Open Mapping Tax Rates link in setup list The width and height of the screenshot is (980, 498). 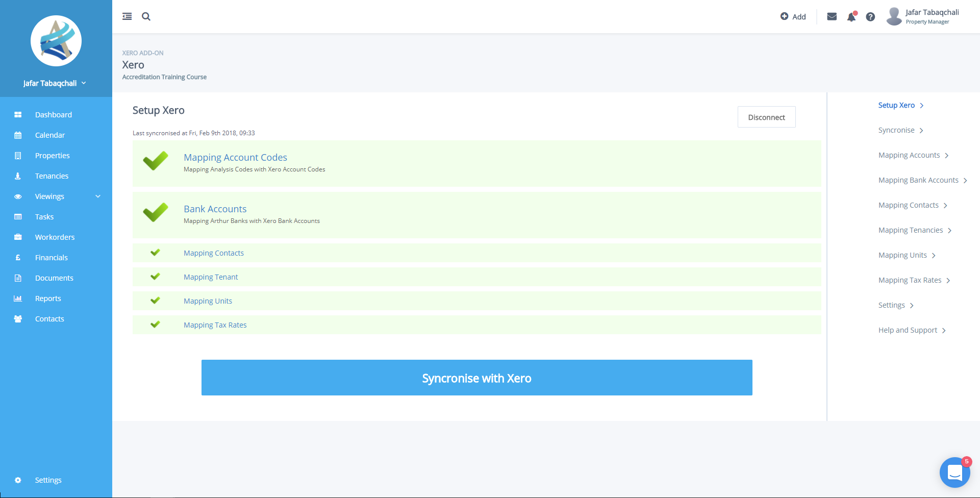point(215,325)
